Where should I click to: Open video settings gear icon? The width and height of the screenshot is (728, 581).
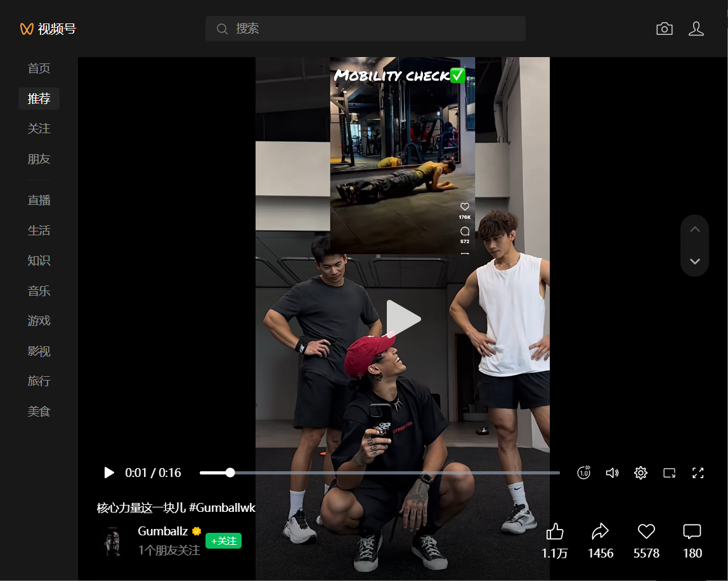point(640,473)
